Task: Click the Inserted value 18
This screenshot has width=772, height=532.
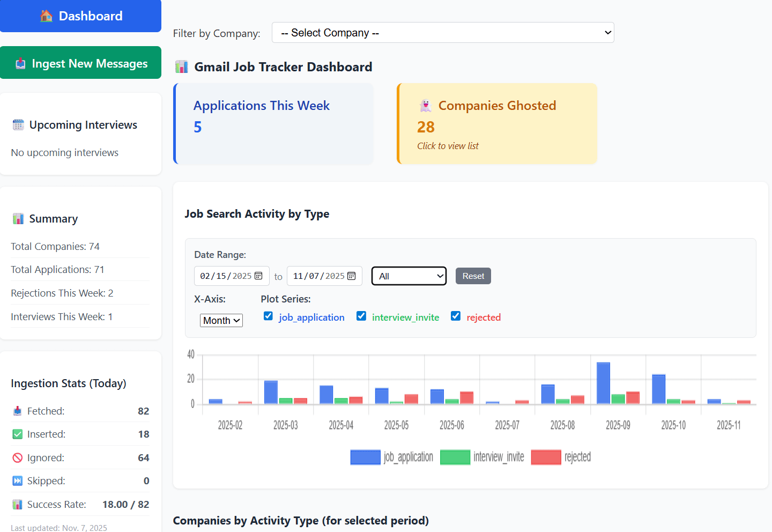Action: pos(144,434)
